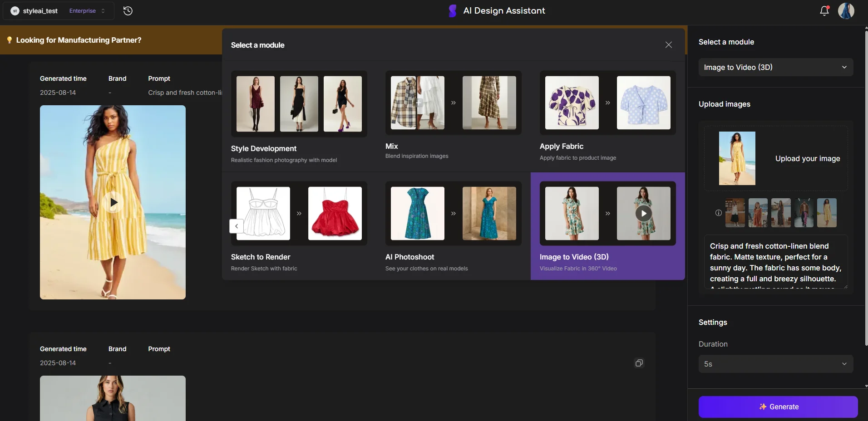Open the user profile avatar
Screen dimensions: 868x421
[846, 11]
